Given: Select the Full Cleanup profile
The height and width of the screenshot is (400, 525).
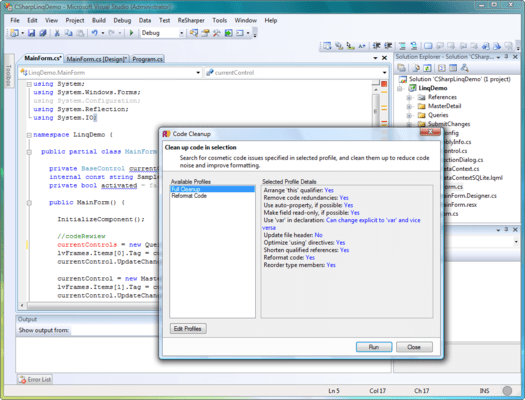Looking at the screenshot, I should (x=212, y=189).
